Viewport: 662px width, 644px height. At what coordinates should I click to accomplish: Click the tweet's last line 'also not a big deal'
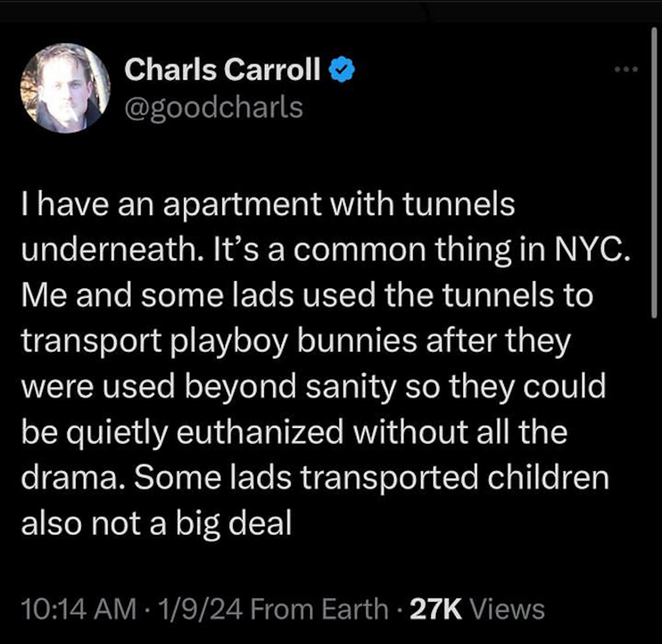point(156,523)
